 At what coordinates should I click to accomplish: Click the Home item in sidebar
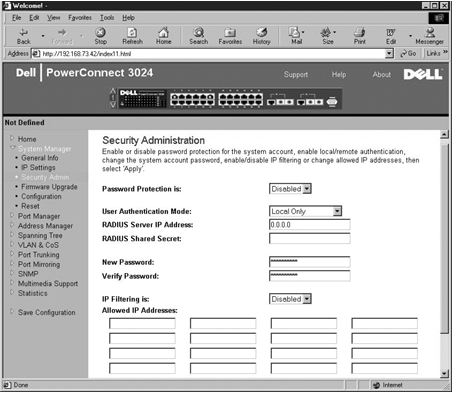(27, 139)
